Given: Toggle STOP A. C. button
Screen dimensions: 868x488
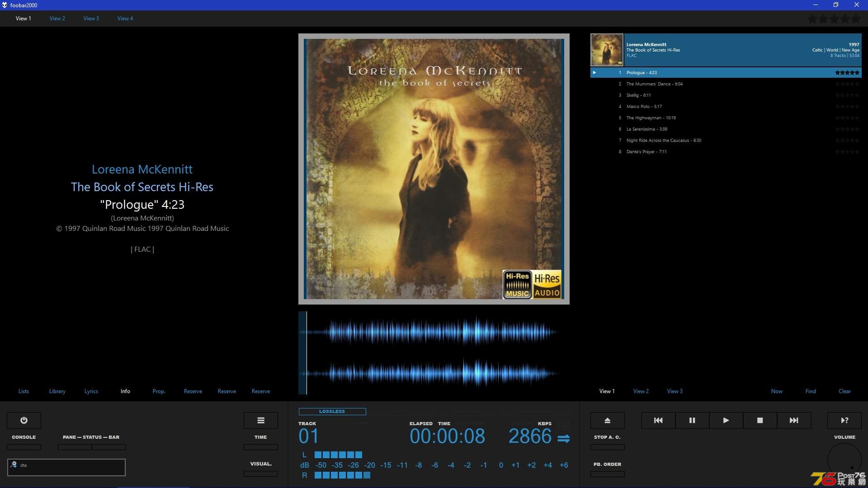Looking at the screenshot, I should (x=608, y=447).
